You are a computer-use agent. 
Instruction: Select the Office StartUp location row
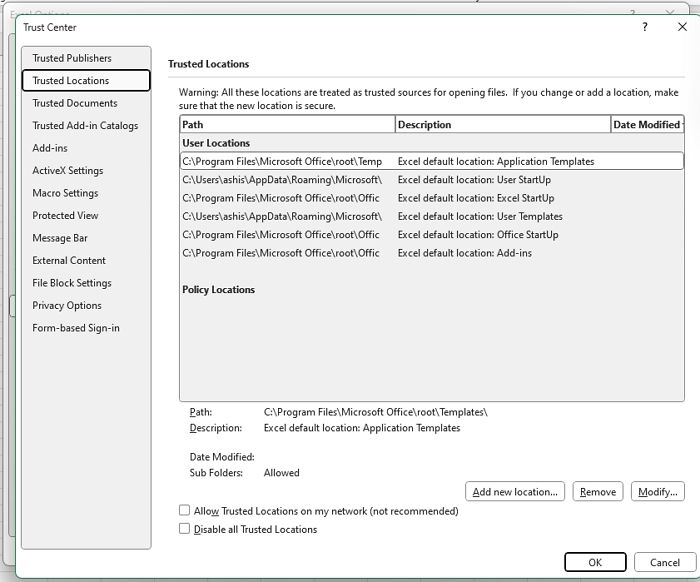[x=432, y=234]
